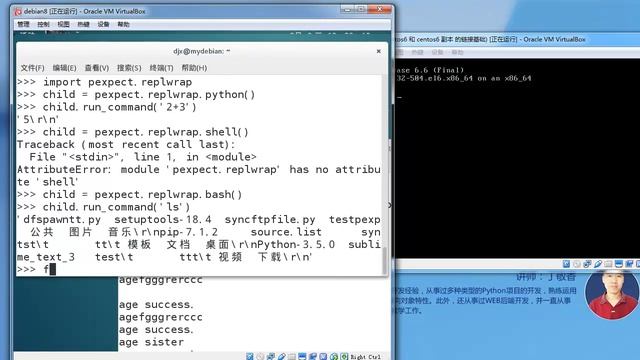
Task: Click the hard disk indicator in centos6 status bar
Action: (567, 264)
